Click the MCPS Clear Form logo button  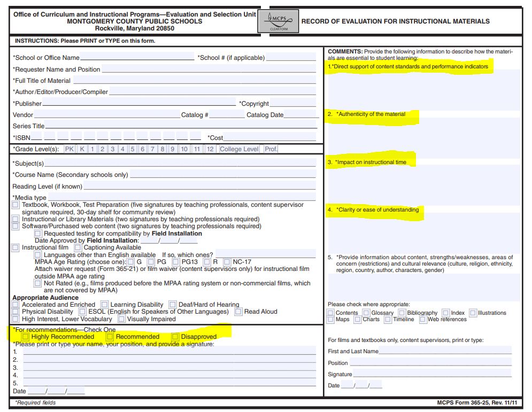pyautogui.click(x=279, y=21)
